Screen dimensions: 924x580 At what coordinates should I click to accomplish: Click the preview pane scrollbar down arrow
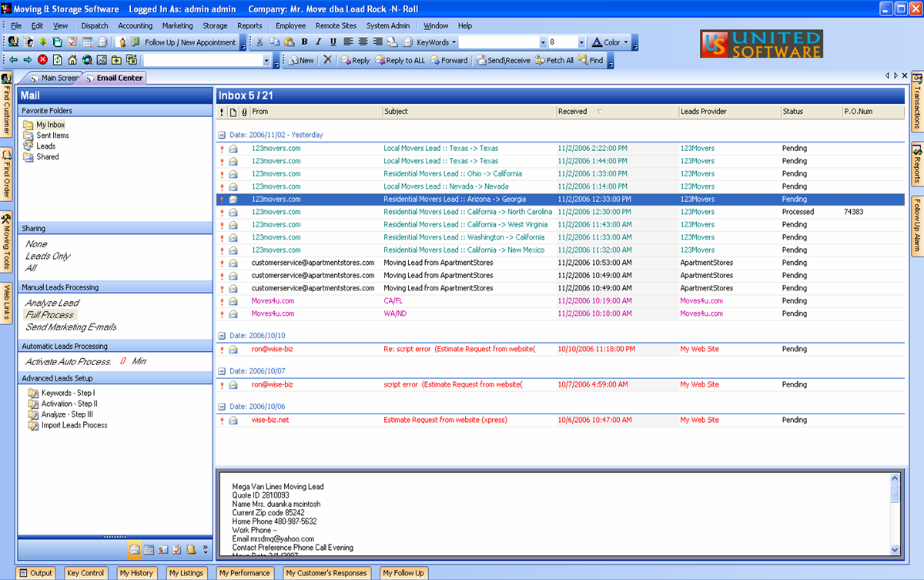(895, 550)
